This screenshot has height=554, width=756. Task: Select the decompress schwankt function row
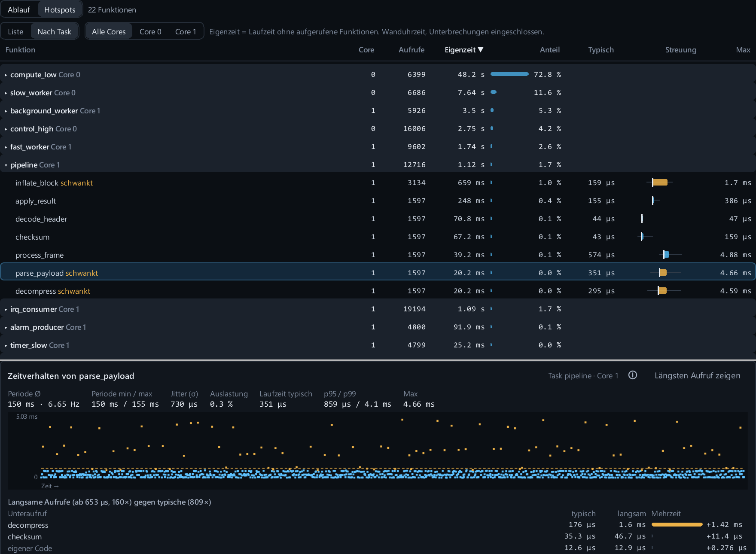pyautogui.click(x=378, y=291)
